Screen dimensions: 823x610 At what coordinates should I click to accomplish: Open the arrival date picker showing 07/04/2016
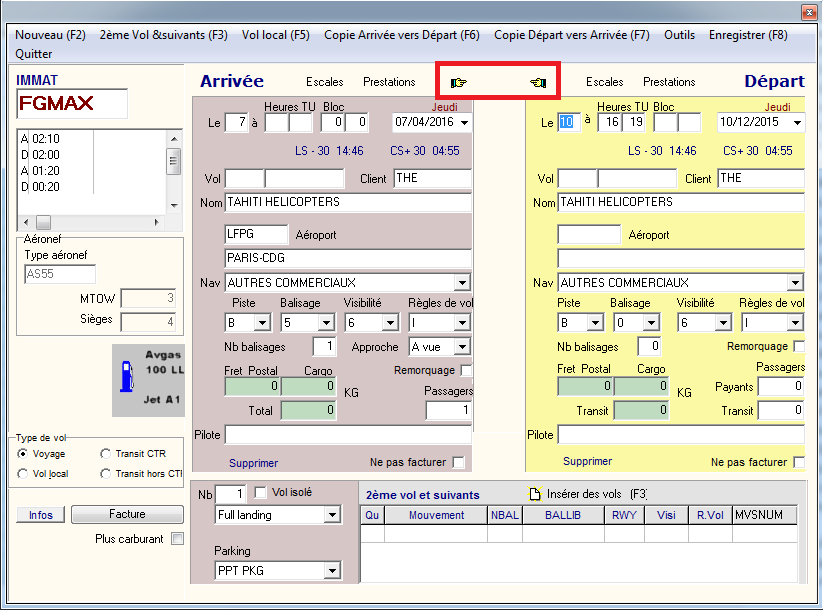[464, 123]
